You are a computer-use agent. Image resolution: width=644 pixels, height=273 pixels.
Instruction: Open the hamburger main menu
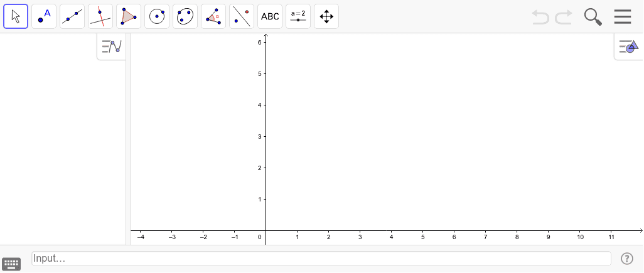click(623, 17)
